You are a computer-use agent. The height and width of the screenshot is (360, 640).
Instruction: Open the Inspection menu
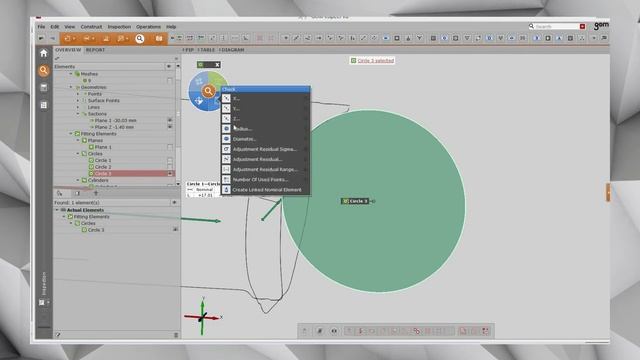[119, 27]
